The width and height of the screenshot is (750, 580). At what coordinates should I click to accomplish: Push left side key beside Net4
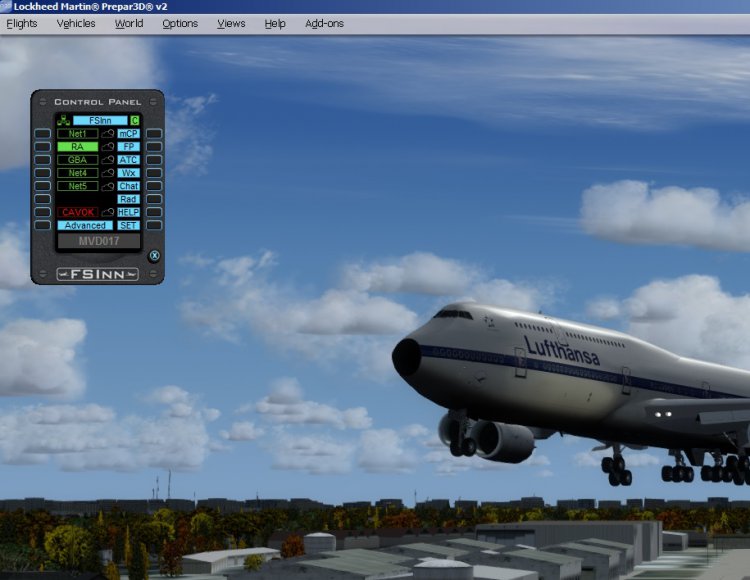click(x=43, y=173)
